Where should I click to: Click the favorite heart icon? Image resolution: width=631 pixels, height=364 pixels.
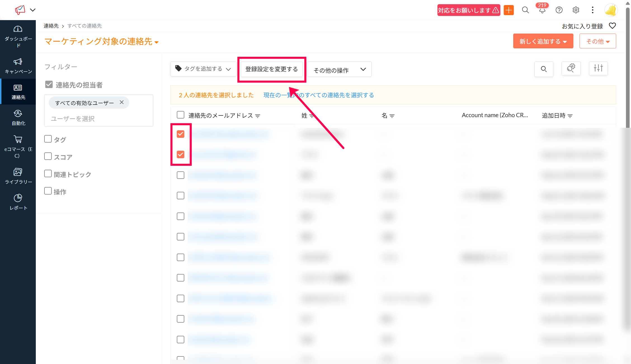click(x=612, y=26)
